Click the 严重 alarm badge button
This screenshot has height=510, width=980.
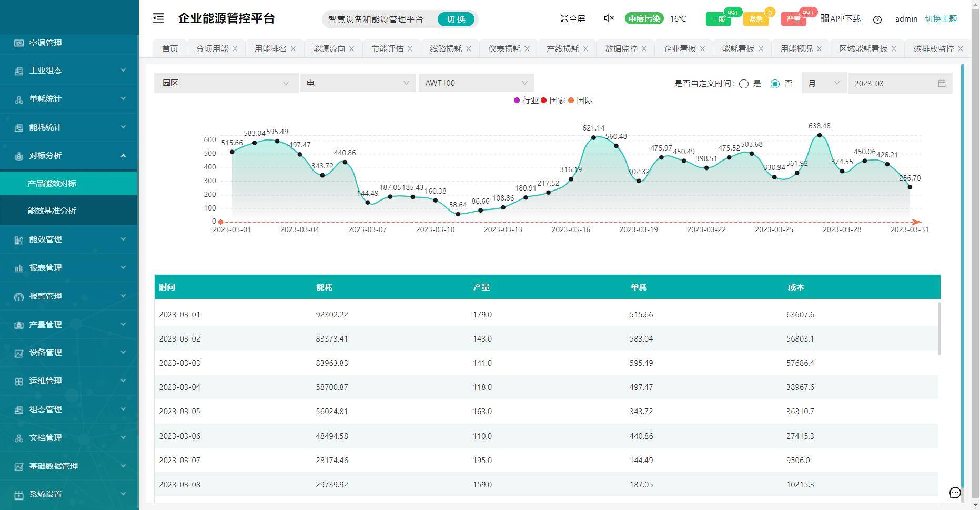pyautogui.click(x=794, y=19)
